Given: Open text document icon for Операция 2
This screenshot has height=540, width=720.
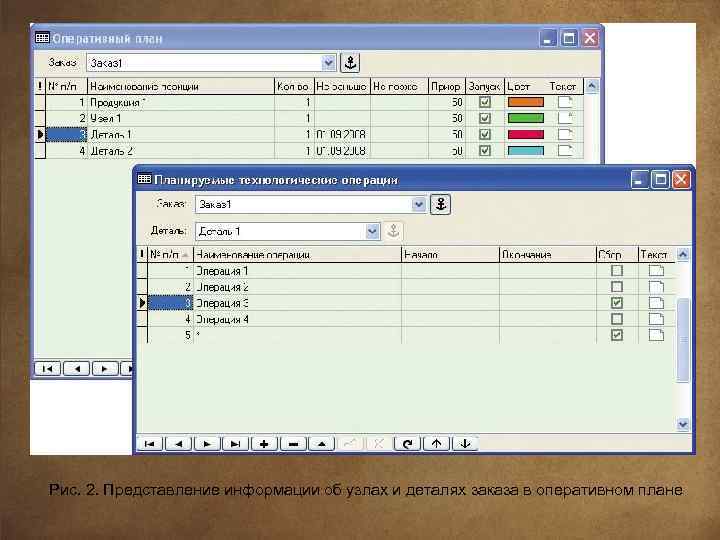Looking at the screenshot, I should tap(656, 287).
